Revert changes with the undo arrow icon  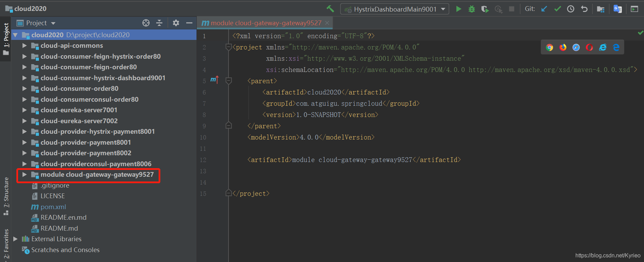tap(584, 9)
